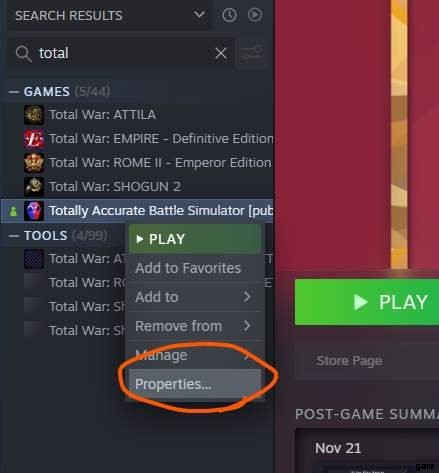Open the Search Results dropdown arrow
This screenshot has height=473, width=439.
click(x=199, y=15)
